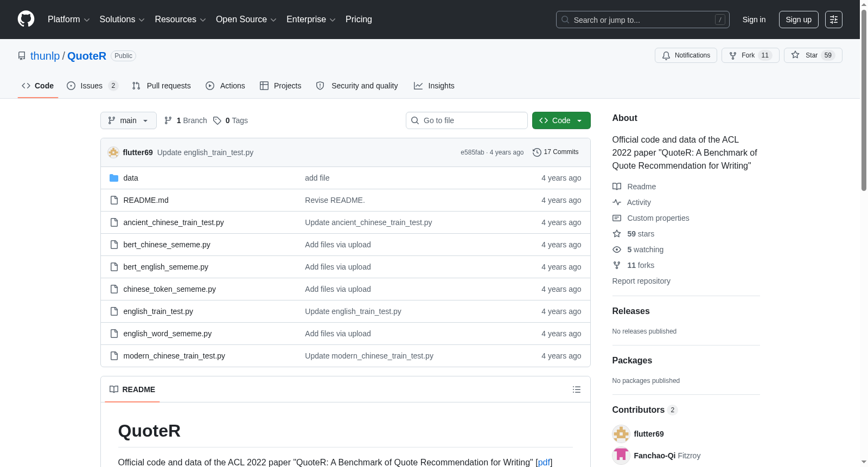868x467 pixels.
Task: Open the green Code clone dropdown
Action: click(561, 120)
